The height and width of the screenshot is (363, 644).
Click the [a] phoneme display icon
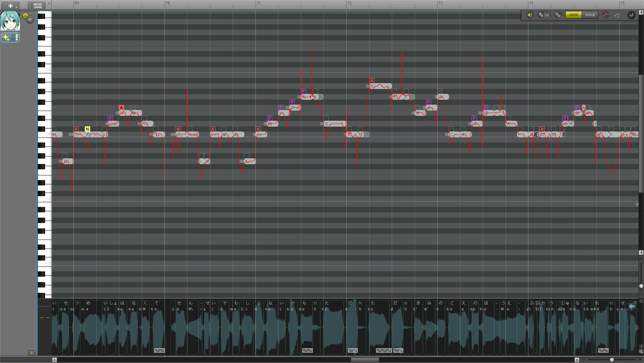coord(547,15)
